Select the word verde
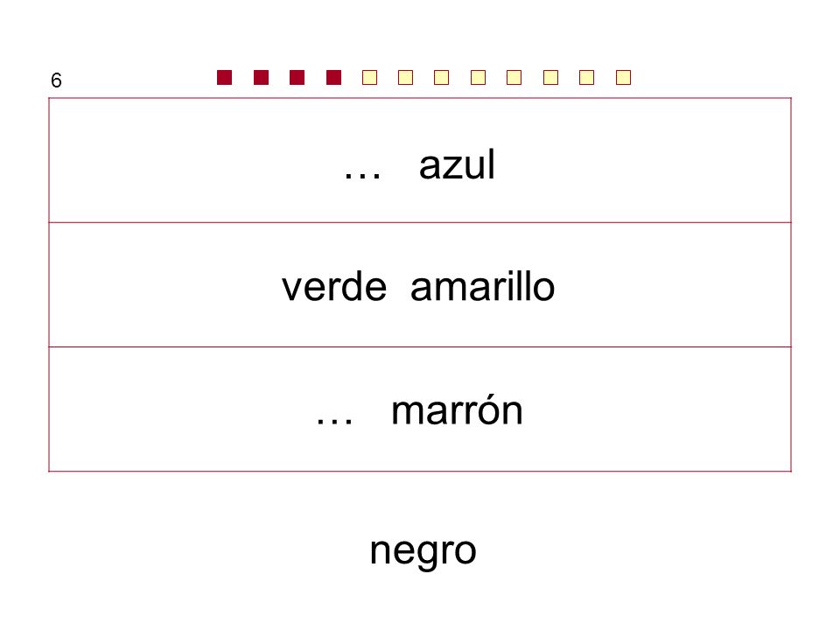840x630 pixels. tap(334, 287)
